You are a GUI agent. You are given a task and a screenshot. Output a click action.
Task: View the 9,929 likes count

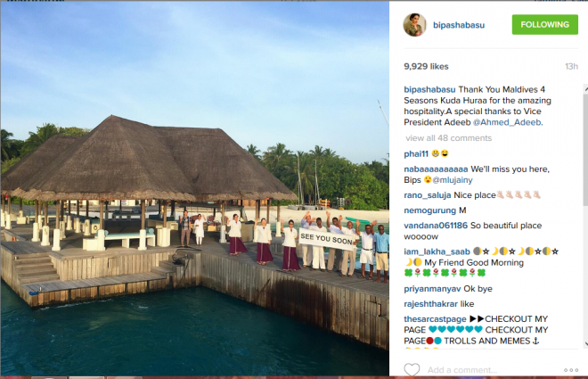428,66
